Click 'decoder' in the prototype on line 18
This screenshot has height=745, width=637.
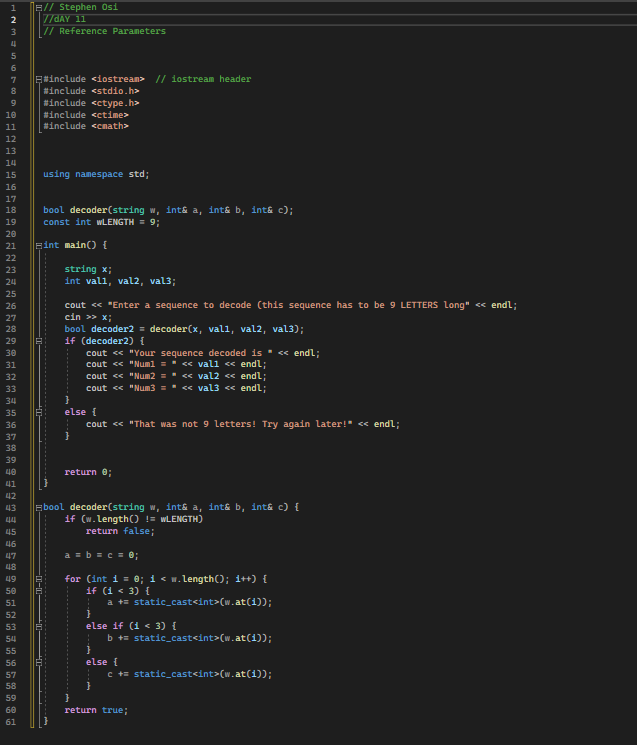coord(89,210)
